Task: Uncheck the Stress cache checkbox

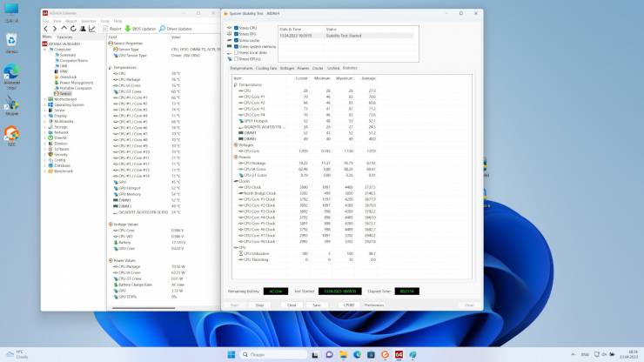Action: pyautogui.click(x=236, y=40)
